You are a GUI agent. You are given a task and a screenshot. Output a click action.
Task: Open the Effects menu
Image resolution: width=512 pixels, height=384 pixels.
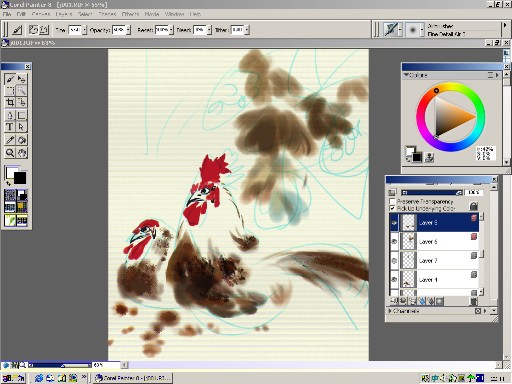130,14
